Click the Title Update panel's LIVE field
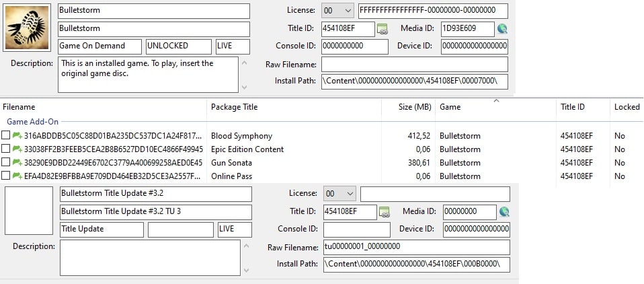The width and height of the screenshot is (644, 284). [235, 229]
